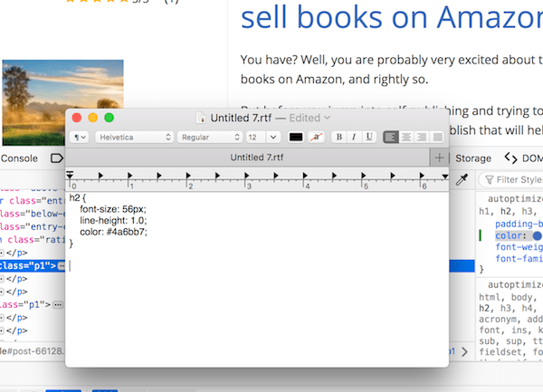Toggle underline formatting in TextEdit toolbar
The image size is (543, 392).
tap(368, 137)
